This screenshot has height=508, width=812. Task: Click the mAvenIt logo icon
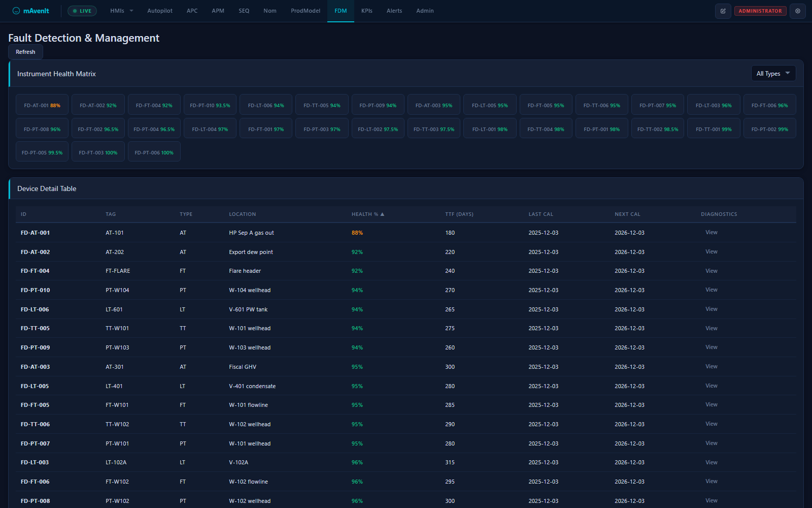pos(16,11)
